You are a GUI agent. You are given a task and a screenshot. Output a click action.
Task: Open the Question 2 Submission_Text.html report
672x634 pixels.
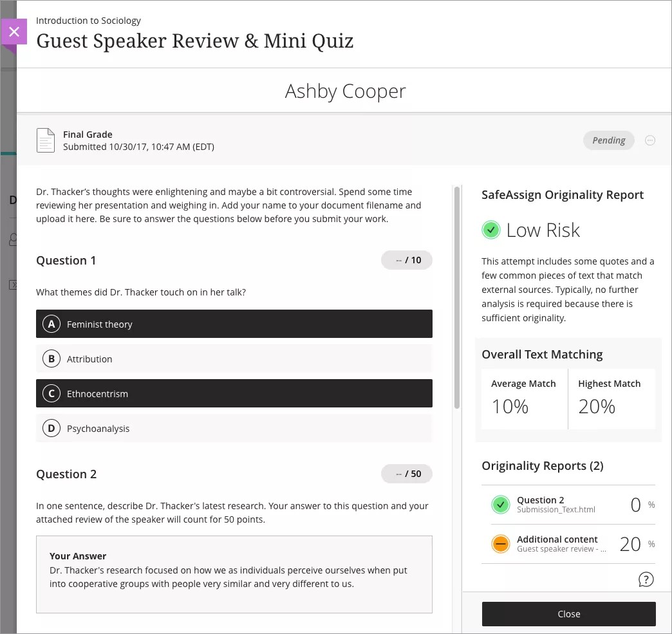click(556, 505)
